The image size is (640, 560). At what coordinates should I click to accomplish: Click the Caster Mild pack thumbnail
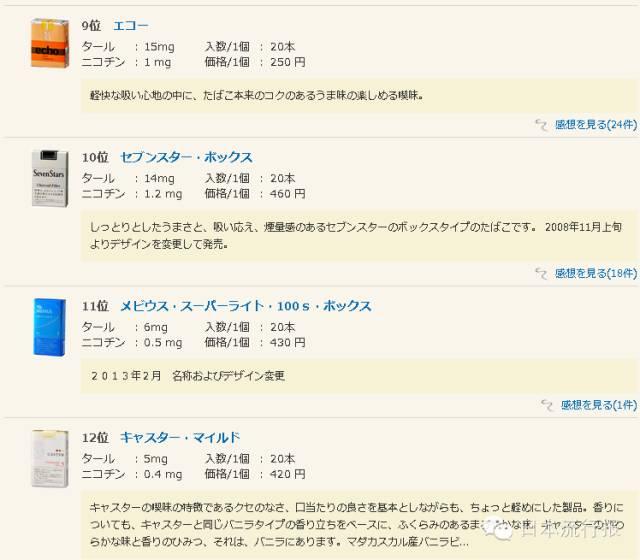click(x=50, y=459)
